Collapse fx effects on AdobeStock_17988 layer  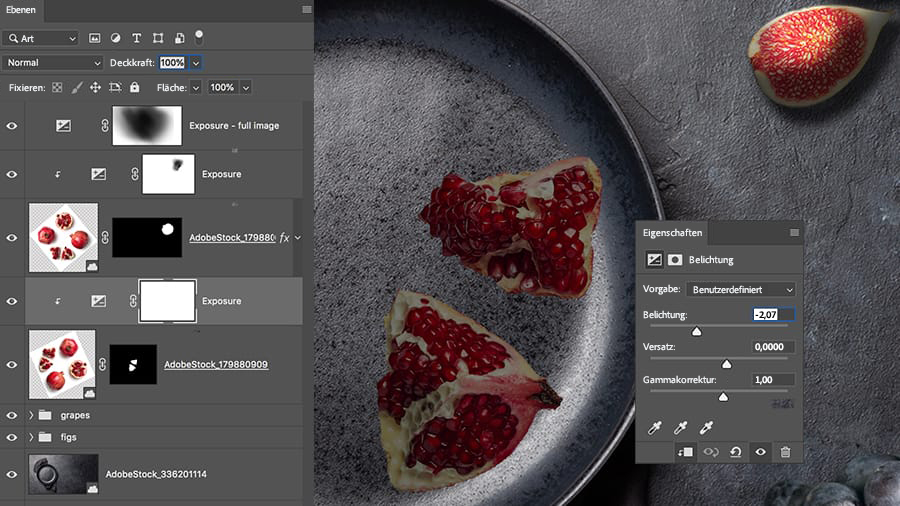point(298,238)
